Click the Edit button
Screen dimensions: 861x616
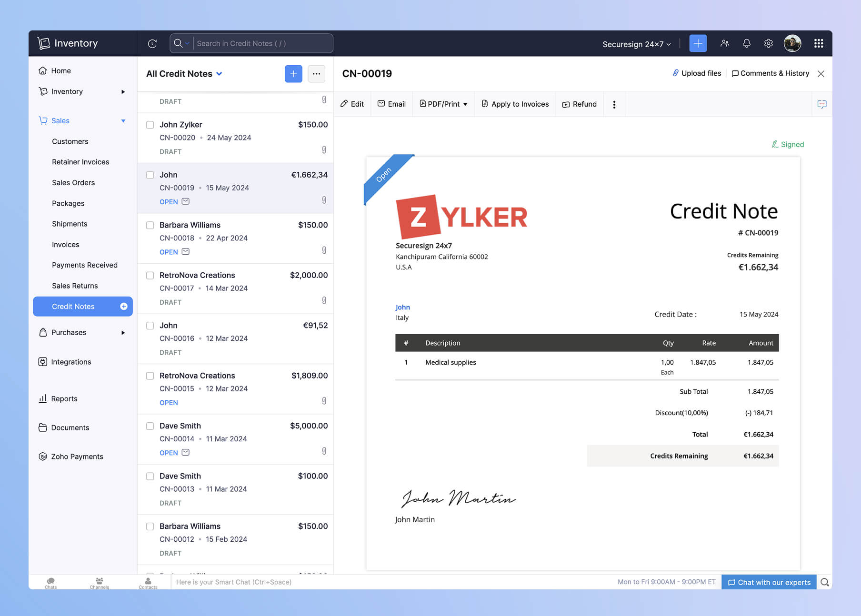(x=352, y=104)
